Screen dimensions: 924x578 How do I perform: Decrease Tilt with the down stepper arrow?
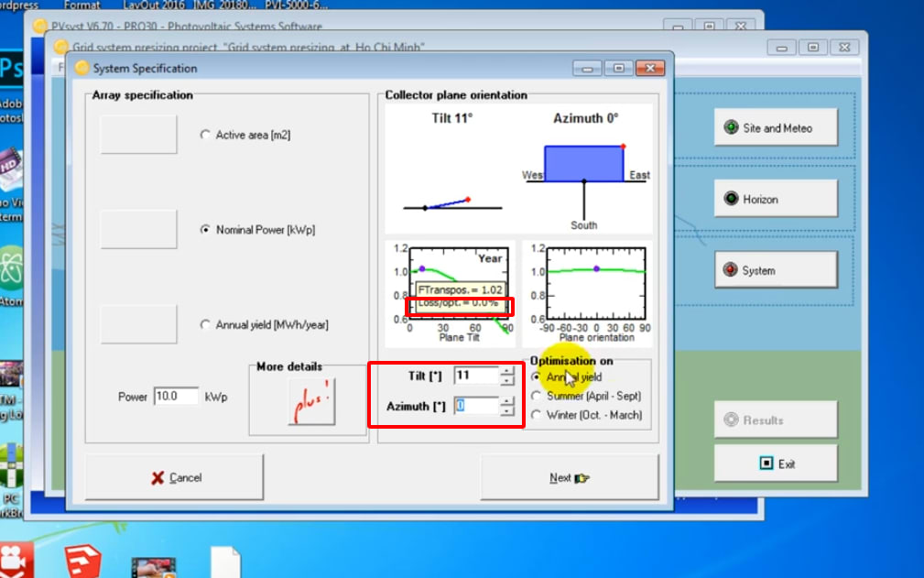pos(506,381)
